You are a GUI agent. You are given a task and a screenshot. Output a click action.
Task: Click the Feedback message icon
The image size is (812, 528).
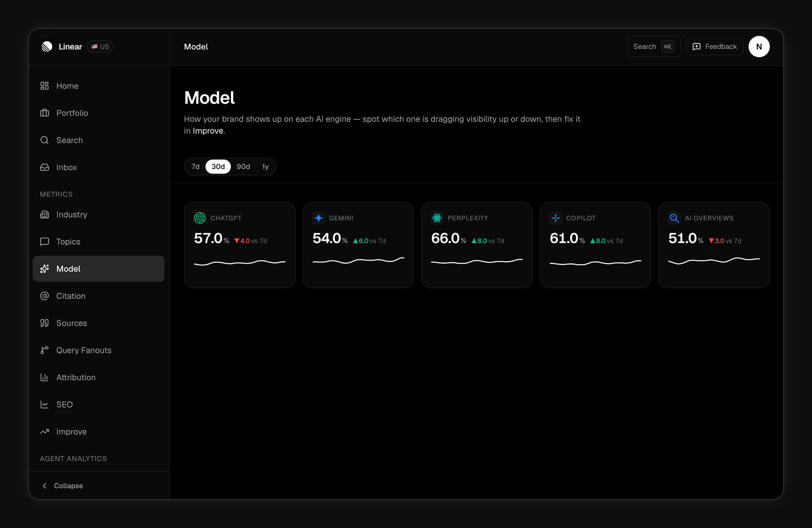[696, 47]
